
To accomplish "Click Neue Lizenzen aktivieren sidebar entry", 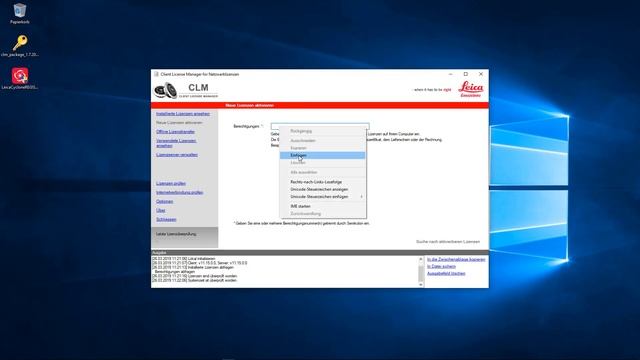I will point(179,123).
